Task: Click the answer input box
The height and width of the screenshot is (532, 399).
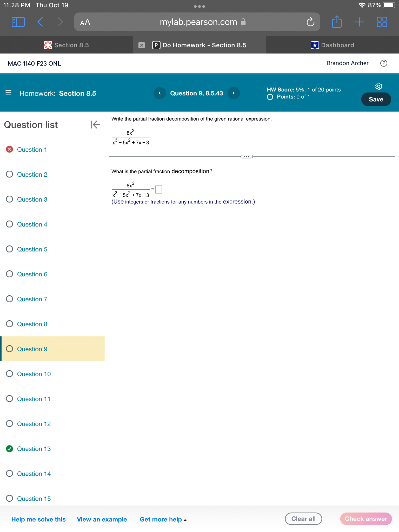Action: [159, 189]
